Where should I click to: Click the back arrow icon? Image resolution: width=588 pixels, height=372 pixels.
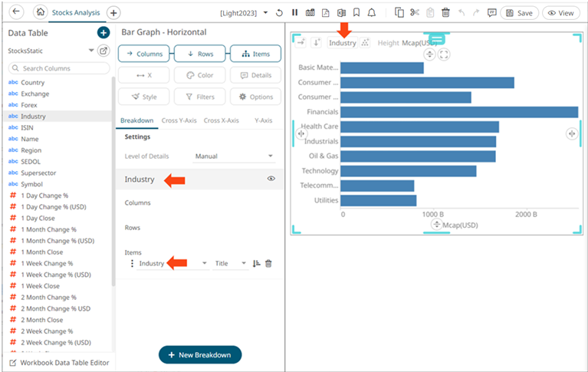17,12
